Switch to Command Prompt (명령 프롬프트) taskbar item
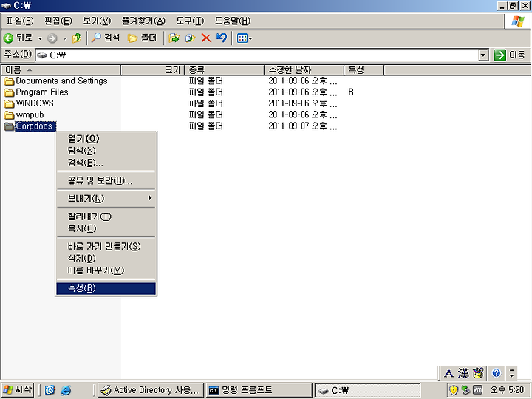Screen dimensions: 532x399 pyautogui.click(x=259, y=390)
